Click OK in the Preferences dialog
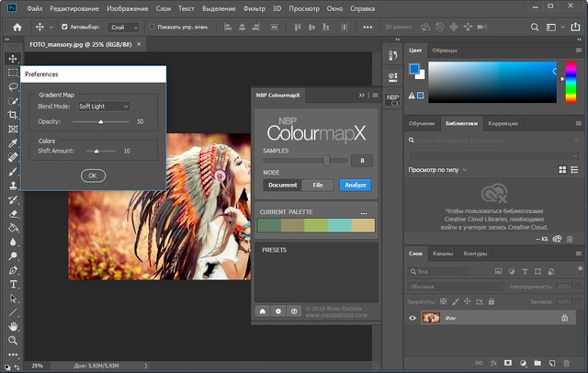Image resolution: width=588 pixels, height=373 pixels. 93,175
